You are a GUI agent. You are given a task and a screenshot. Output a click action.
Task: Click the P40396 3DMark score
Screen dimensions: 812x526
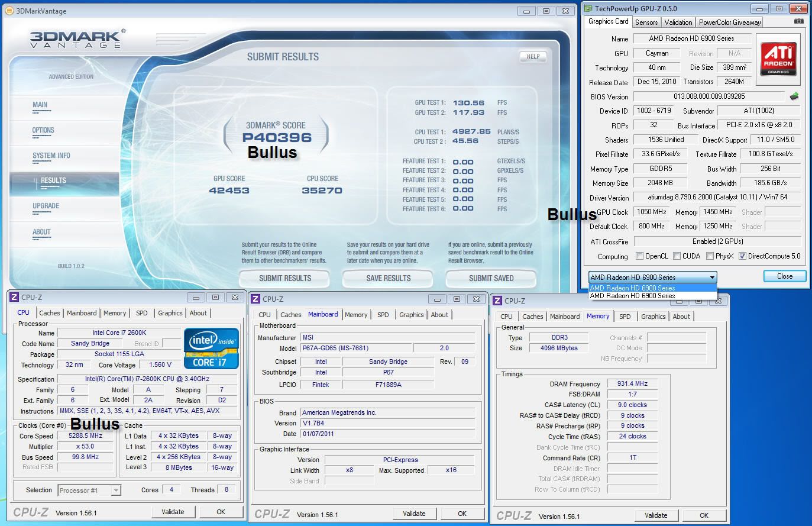click(277, 138)
